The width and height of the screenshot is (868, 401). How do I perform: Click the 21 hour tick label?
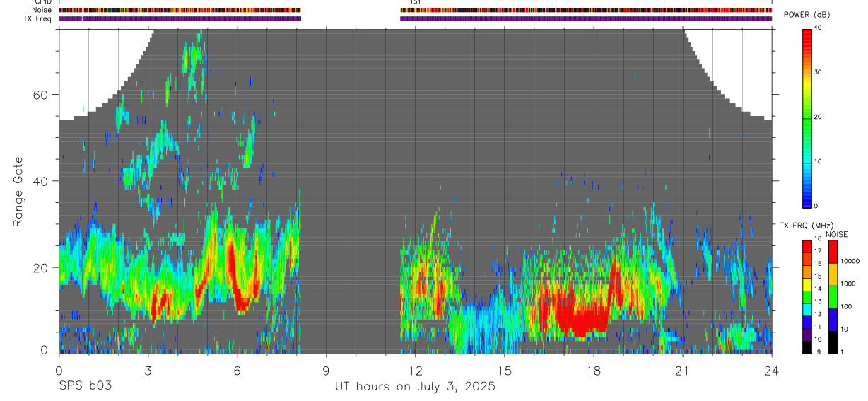[683, 370]
